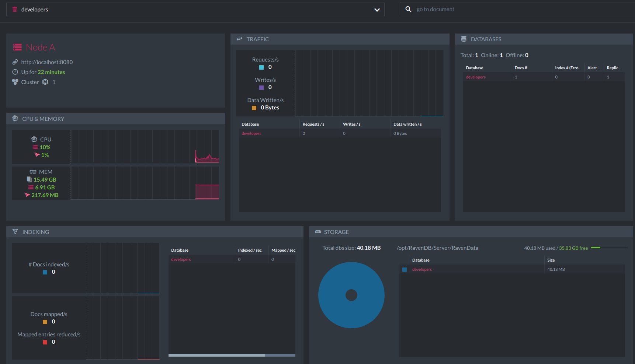Click the Docs mapped/s orange swatch
The image size is (635, 364).
pos(45,322)
